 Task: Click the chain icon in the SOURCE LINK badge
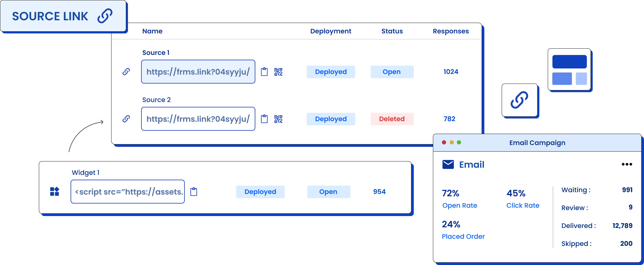[x=105, y=16]
